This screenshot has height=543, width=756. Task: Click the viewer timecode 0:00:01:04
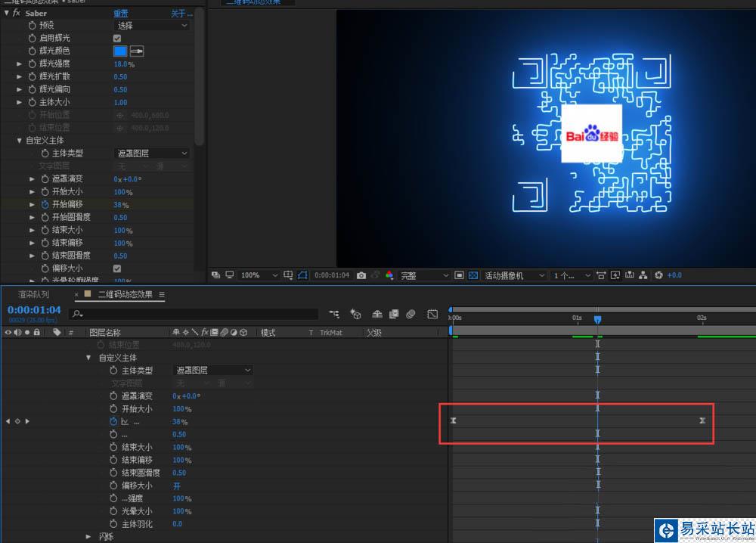332,275
